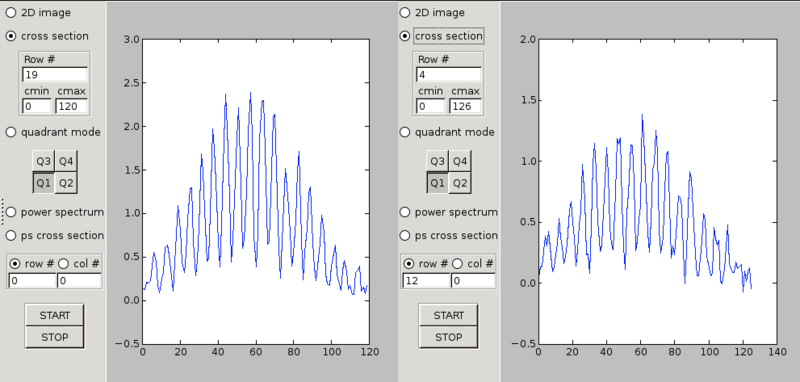Click START button in left panel
The height and width of the screenshot is (382, 800).
55,315
